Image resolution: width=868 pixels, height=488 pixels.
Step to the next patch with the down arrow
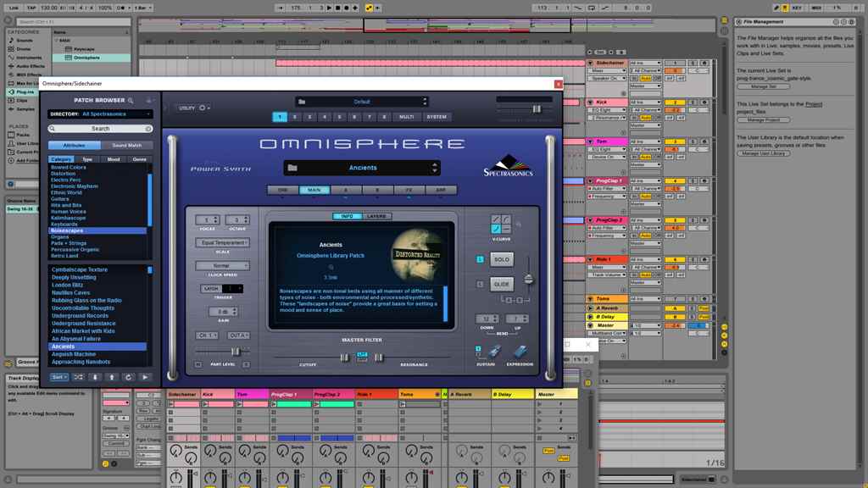(x=95, y=377)
